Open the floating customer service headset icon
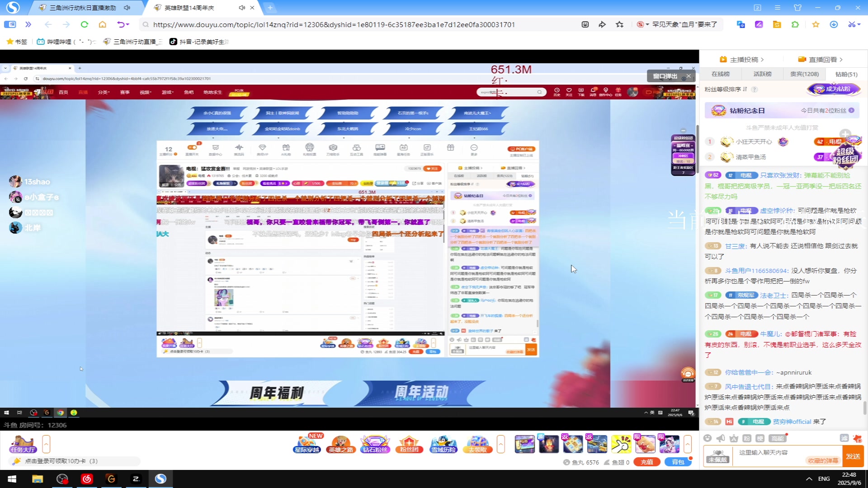The height and width of the screenshot is (488, 868). click(688, 374)
